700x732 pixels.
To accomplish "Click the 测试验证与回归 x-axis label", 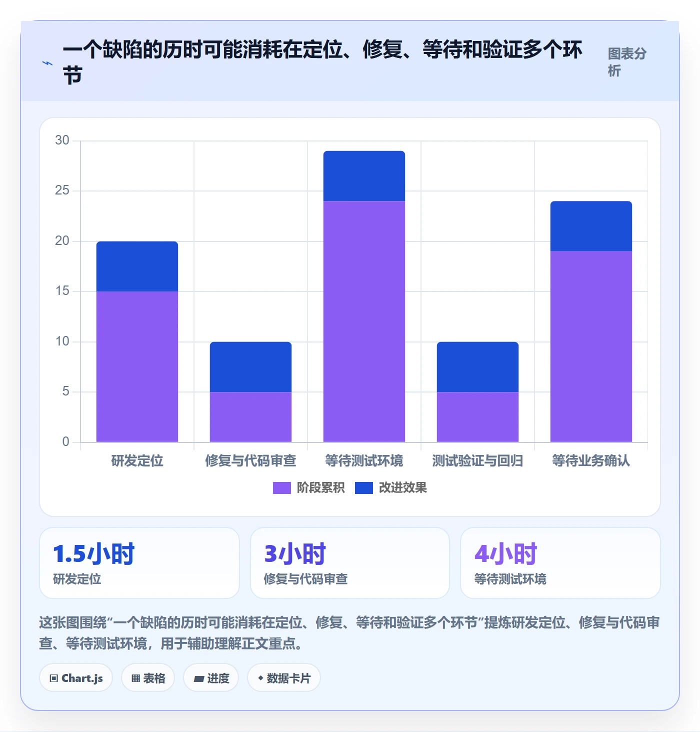I will tap(477, 460).
